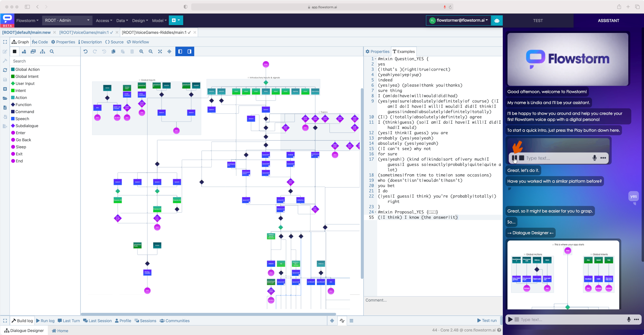644x335 pixels.
Task: Expand the ROOT · Admin selector
Action: pos(67,20)
